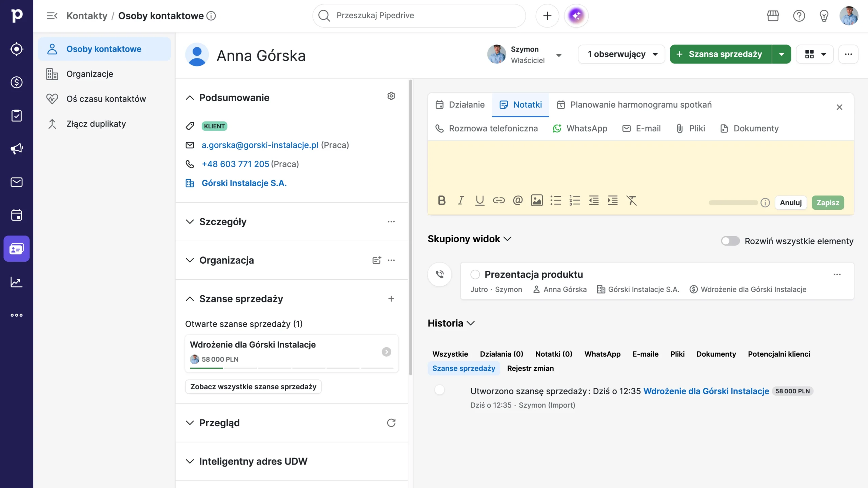
Task: Open the Marketplace store icon
Action: (773, 16)
